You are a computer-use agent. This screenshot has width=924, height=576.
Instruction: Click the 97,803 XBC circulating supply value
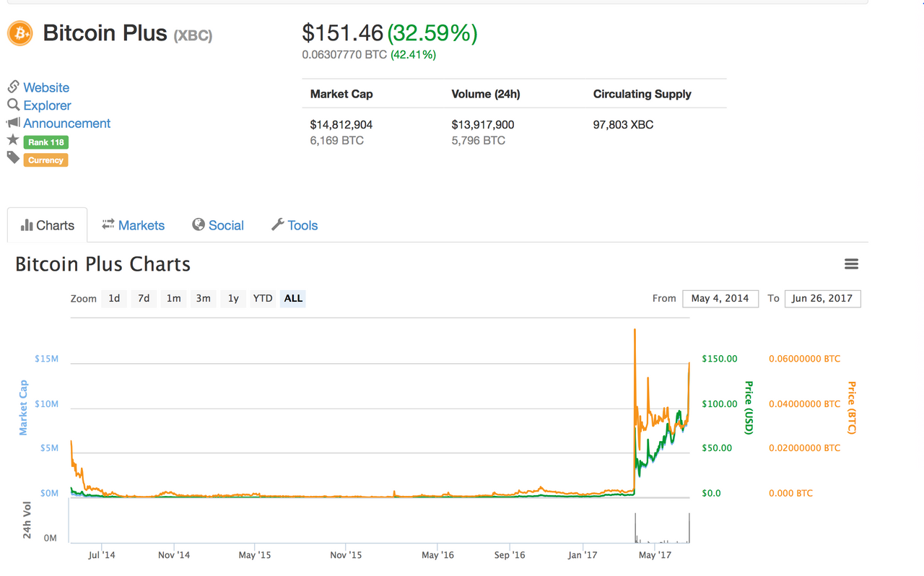(x=623, y=125)
